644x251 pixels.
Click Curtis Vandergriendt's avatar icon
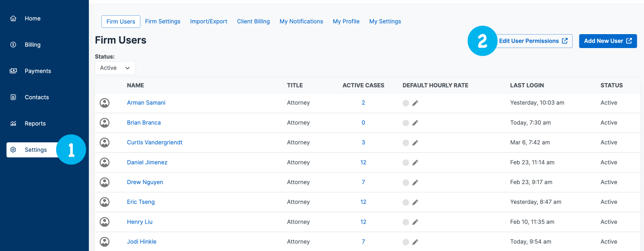(105, 142)
